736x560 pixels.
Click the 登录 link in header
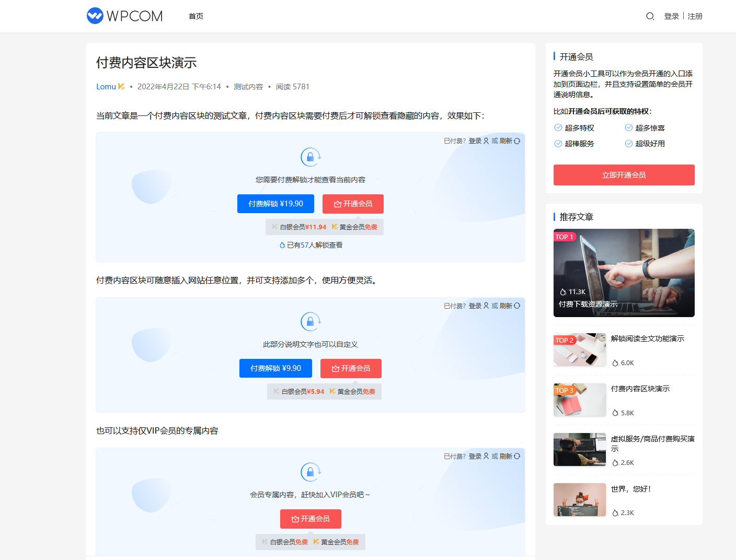(x=671, y=16)
